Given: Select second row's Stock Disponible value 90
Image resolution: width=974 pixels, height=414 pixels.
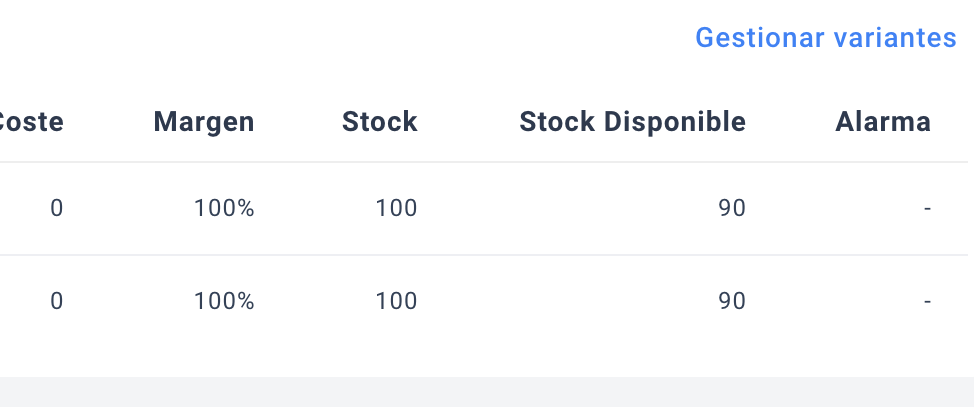Looking at the screenshot, I should point(732,300).
